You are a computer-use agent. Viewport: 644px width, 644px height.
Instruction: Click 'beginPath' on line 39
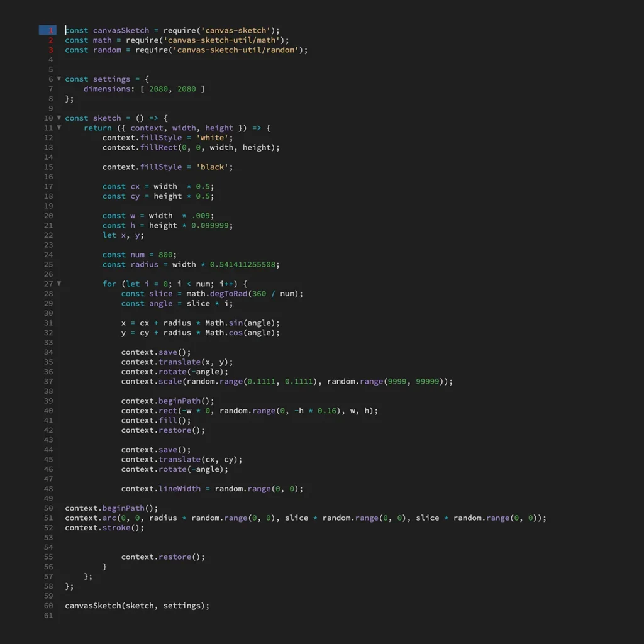coord(179,401)
